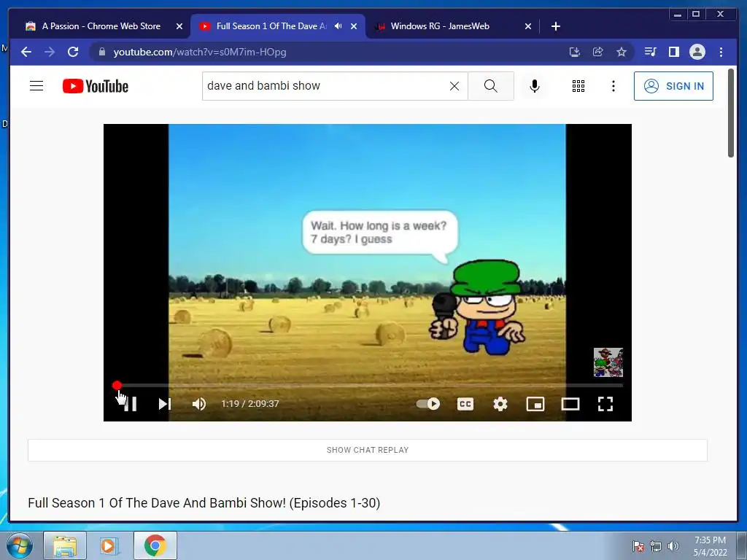View site information via the lock icon
Viewport: 747px width, 560px height.
pyautogui.click(x=101, y=52)
